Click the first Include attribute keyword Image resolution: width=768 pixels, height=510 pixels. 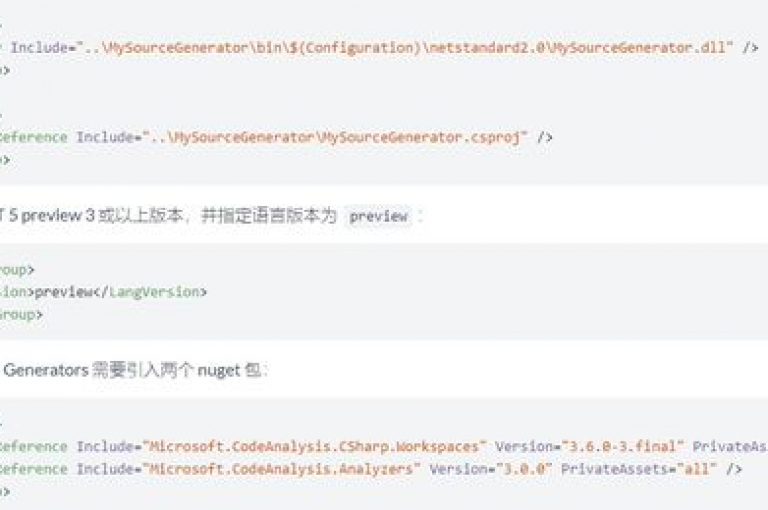[x=39, y=48]
